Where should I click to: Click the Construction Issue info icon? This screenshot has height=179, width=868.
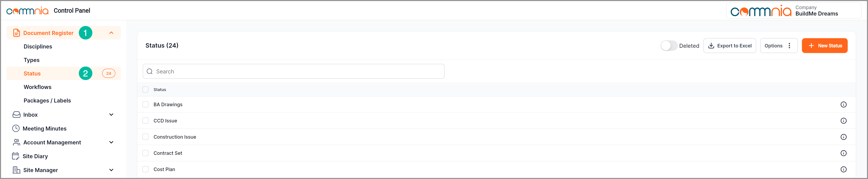click(x=843, y=137)
